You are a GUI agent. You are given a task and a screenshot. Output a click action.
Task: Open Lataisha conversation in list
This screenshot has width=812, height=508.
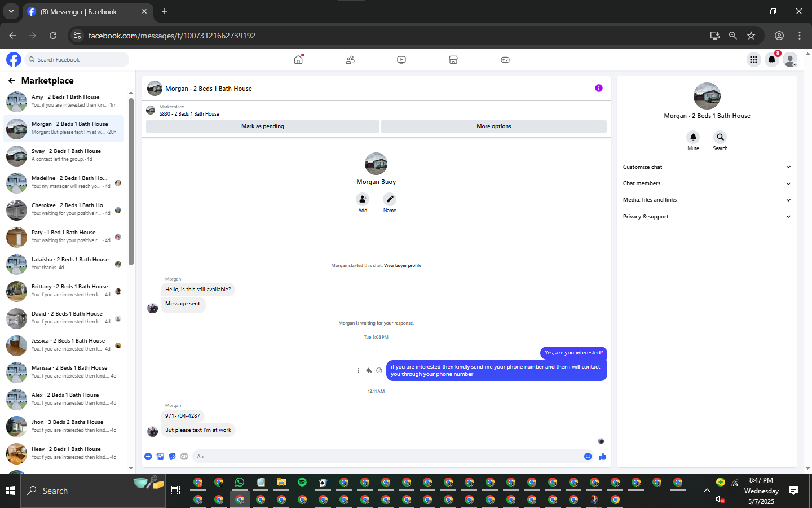pyautogui.click(x=63, y=264)
